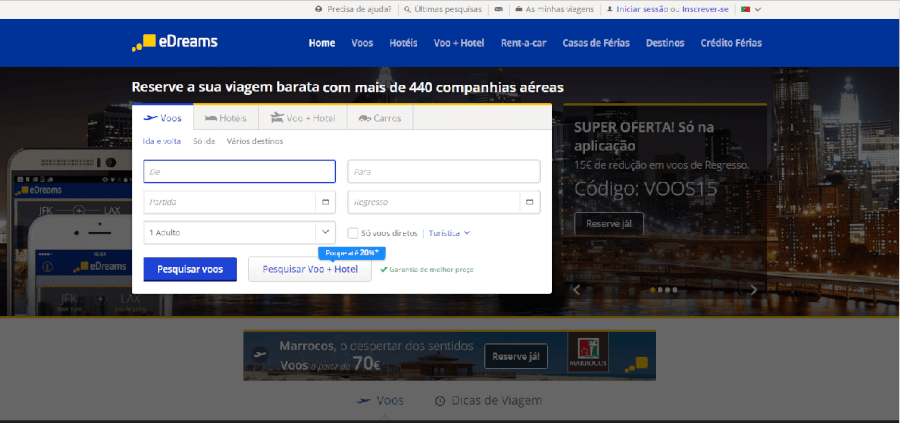
Task: Open the As minhas viagens link
Action: tap(560, 9)
